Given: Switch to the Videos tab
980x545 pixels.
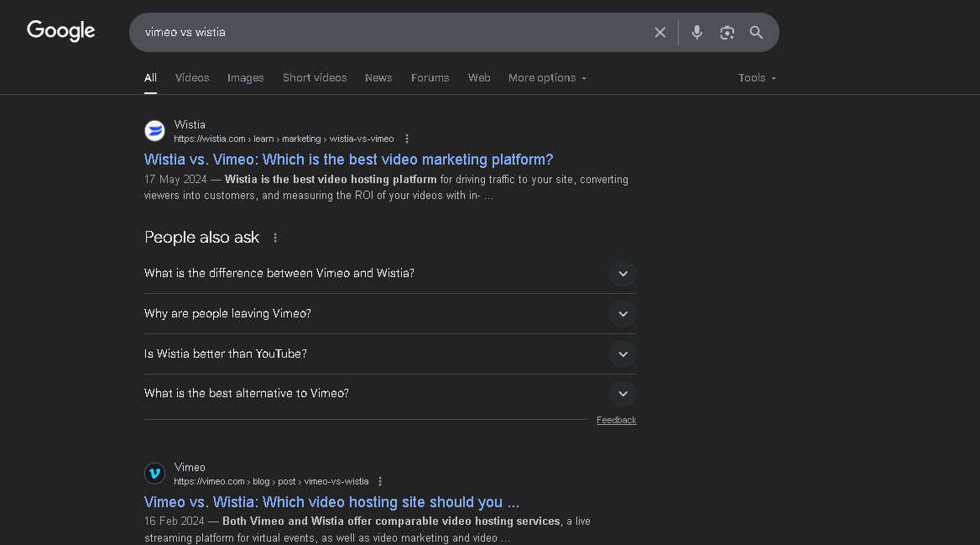Looking at the screenshot, I should pos(192,78).
